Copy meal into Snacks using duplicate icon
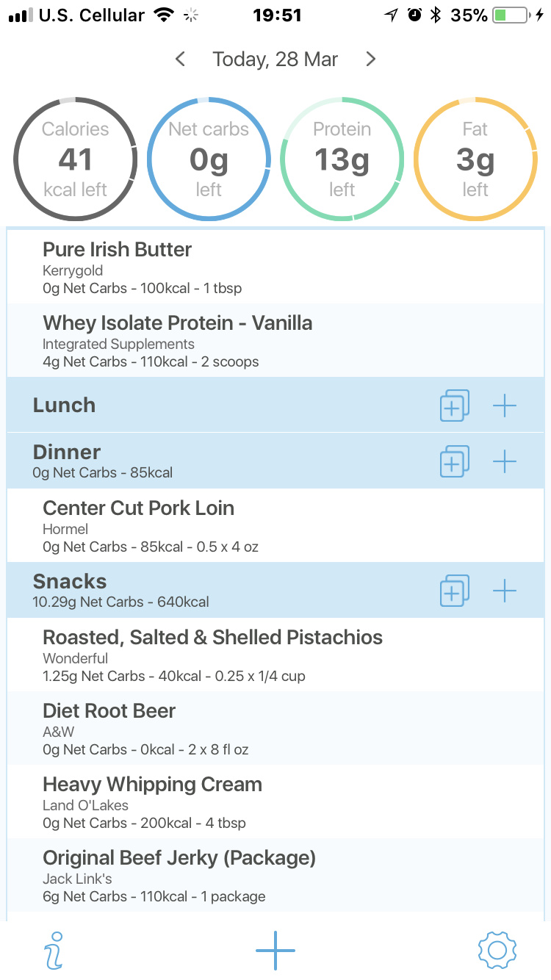551x980 pixels. click(454, 591)
